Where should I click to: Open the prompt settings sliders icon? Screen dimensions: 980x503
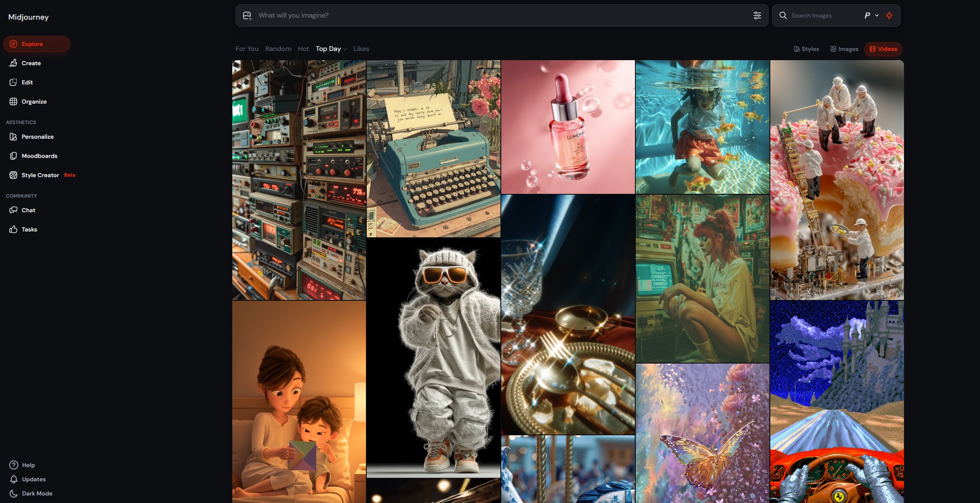757,15
